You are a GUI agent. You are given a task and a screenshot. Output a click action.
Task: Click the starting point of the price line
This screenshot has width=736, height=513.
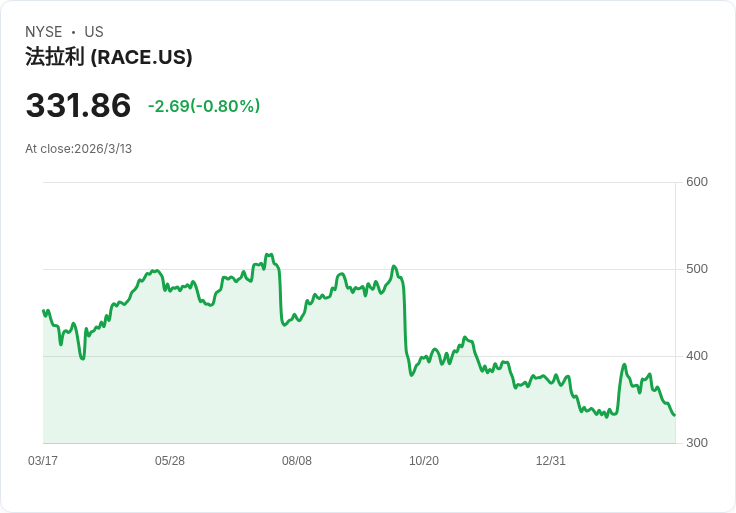(x=44, y=311)
